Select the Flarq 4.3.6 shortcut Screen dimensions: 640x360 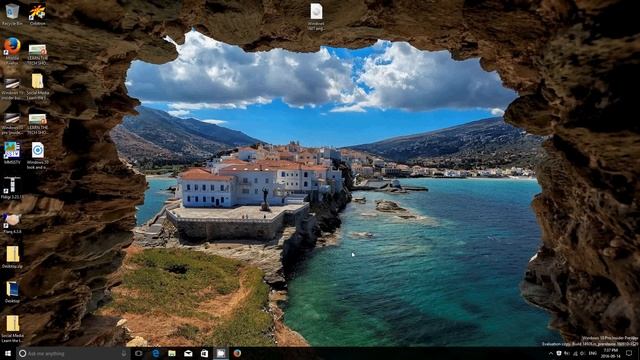[x=12, y=223]
